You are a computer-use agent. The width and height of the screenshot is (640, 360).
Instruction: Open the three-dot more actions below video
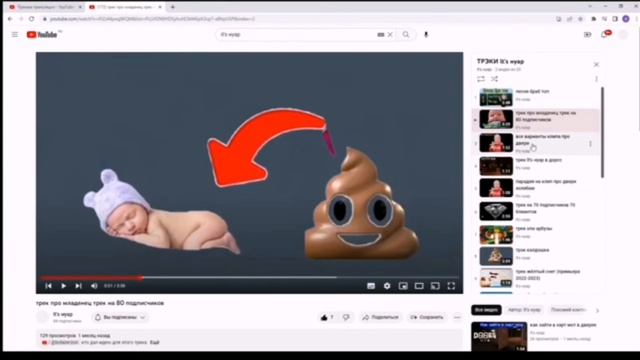click(x=457, y=317)
